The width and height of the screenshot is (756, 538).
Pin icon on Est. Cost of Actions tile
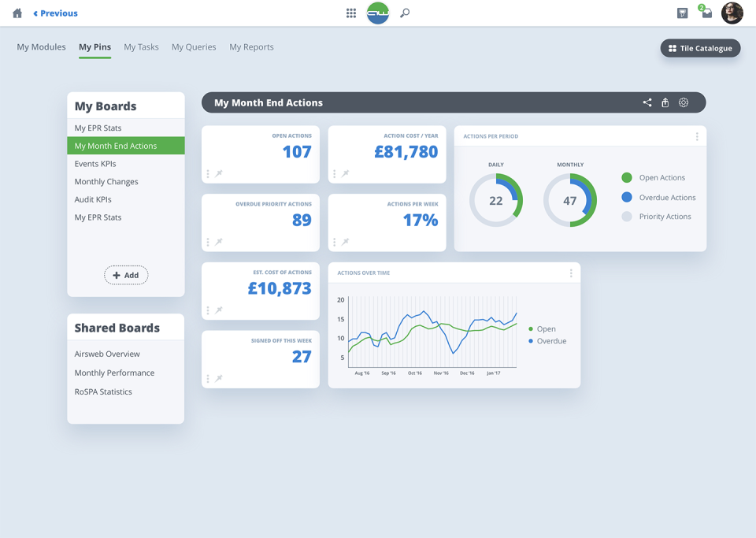pos(219,310)
